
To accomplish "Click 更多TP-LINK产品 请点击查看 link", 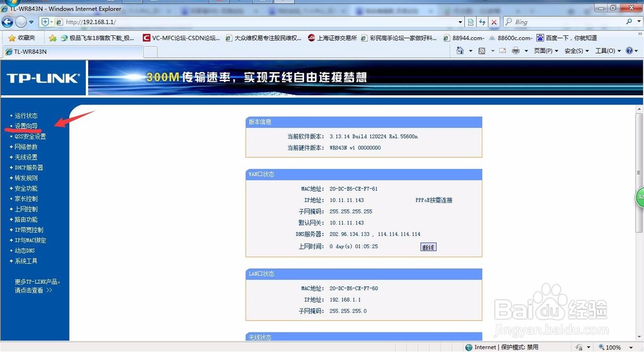I will pyautogui.click(x=37, y=286).
